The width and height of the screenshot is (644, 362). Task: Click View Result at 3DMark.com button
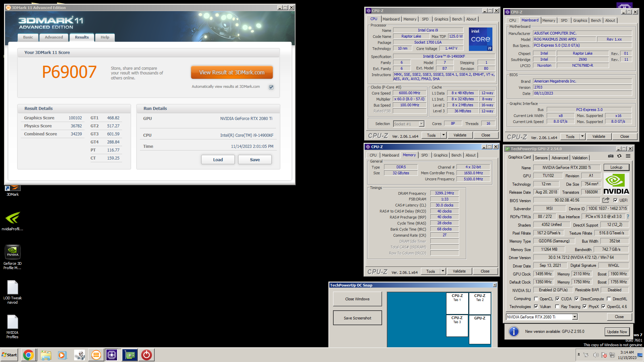[x=232, y=72]
